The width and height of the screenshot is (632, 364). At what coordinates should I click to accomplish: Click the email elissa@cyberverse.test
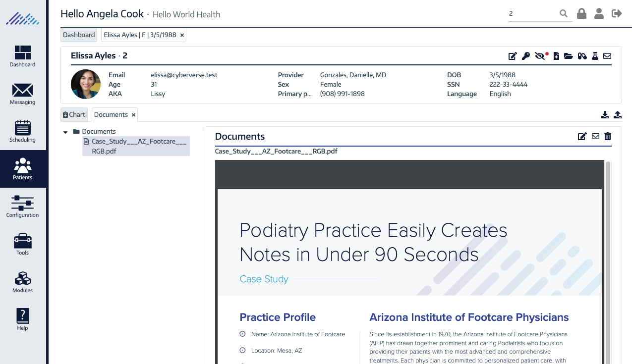tap(184, 75)
